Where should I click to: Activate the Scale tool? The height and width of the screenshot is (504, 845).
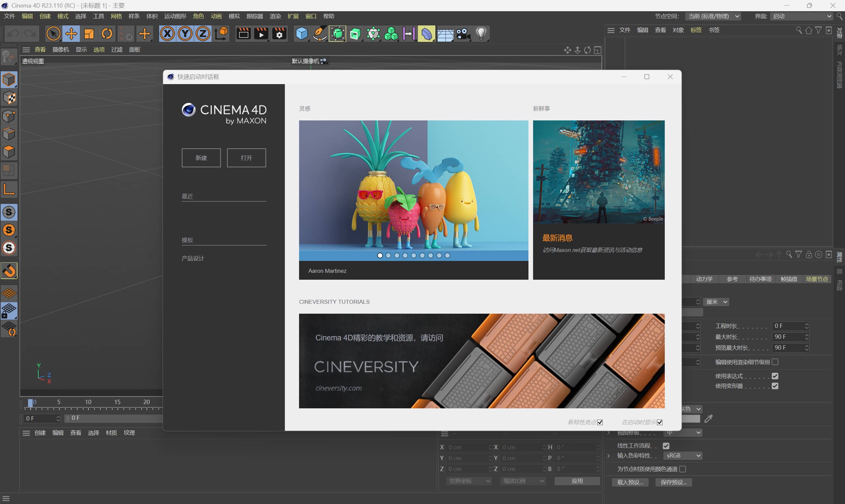(89, 34)
